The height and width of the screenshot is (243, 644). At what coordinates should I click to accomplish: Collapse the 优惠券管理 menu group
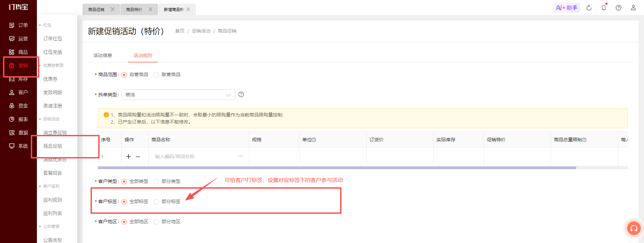51,65
